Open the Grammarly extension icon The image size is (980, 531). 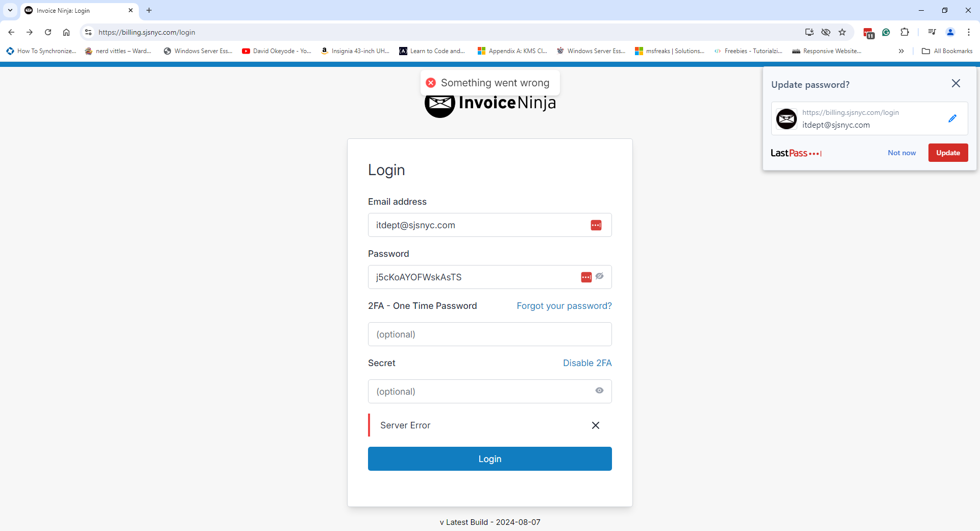(886, 32)
